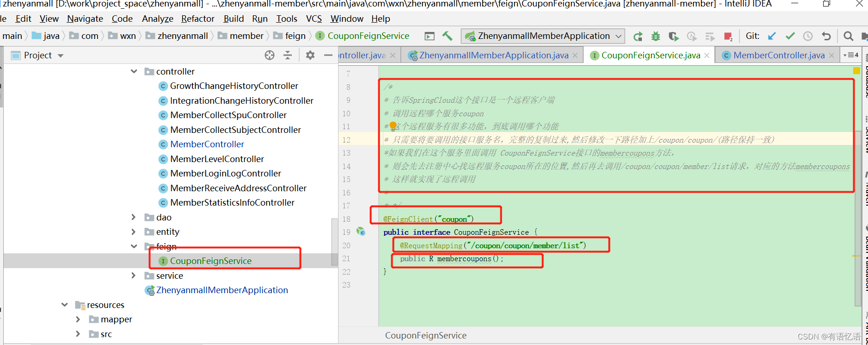
Task: Click the Project tree vertical scrollbar
Action: coord(334,242)
